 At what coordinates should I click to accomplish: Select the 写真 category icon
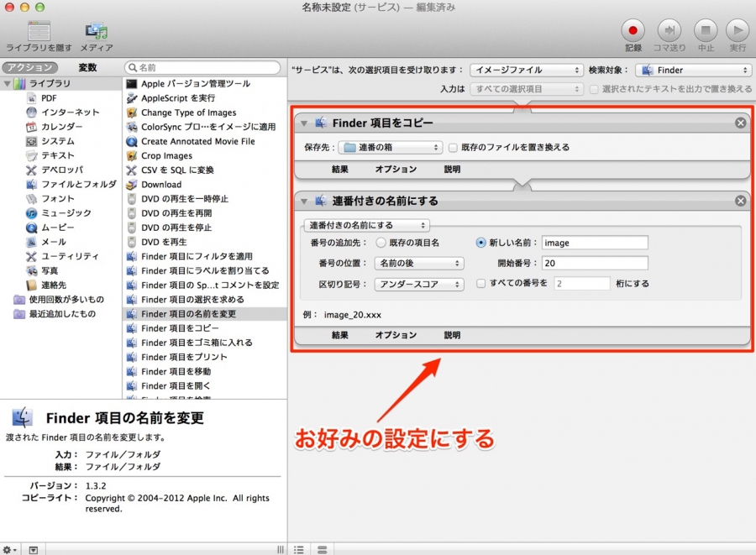(x=31, y=270)
